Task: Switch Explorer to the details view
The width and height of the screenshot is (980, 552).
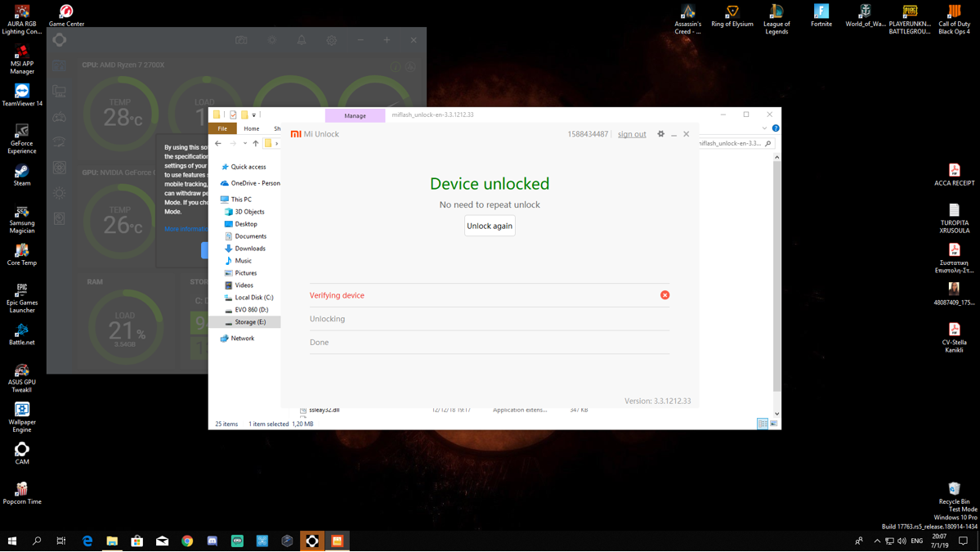Action: [762, 424]
